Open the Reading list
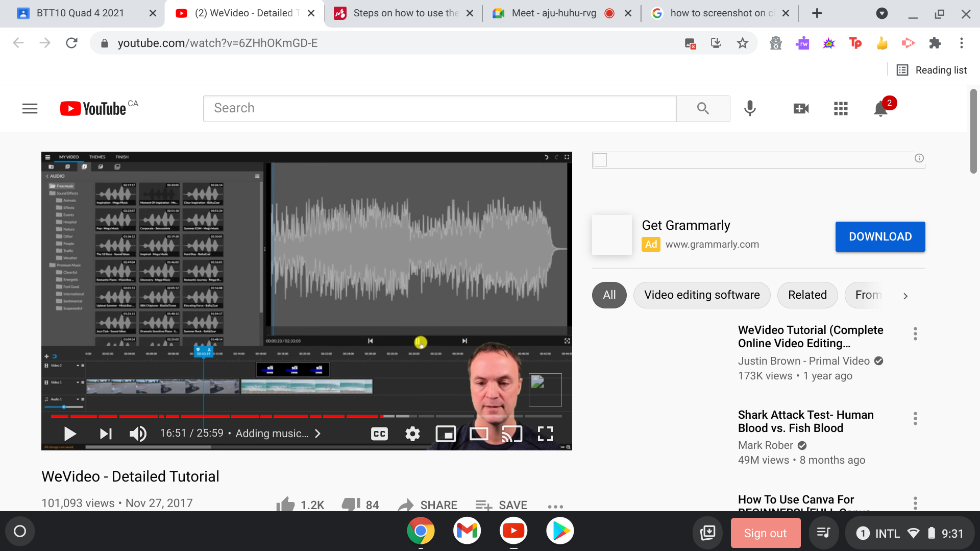 tap(932, 70)
